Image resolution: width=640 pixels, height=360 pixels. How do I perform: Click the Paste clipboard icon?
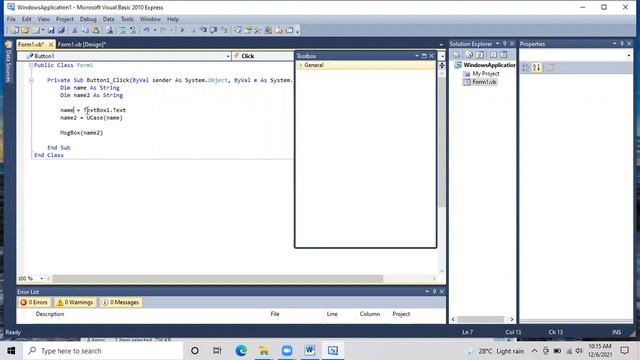tap(96, 30)
